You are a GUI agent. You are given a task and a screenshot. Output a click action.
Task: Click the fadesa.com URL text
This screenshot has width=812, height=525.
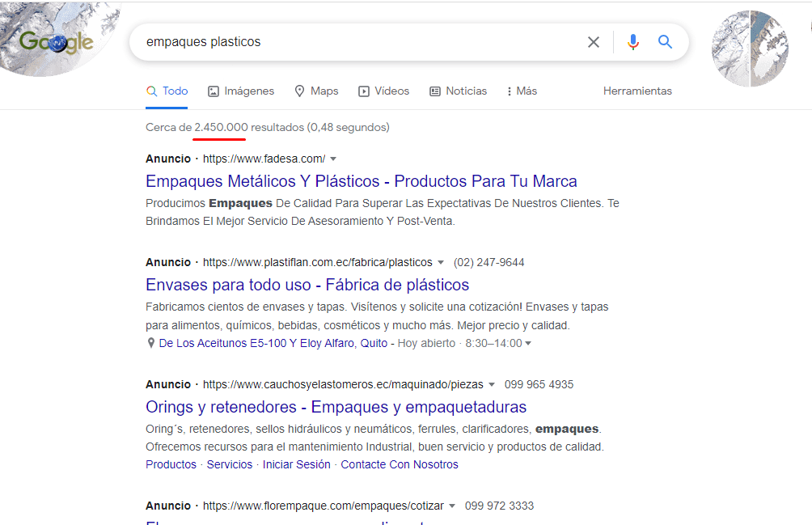[264, 159]
